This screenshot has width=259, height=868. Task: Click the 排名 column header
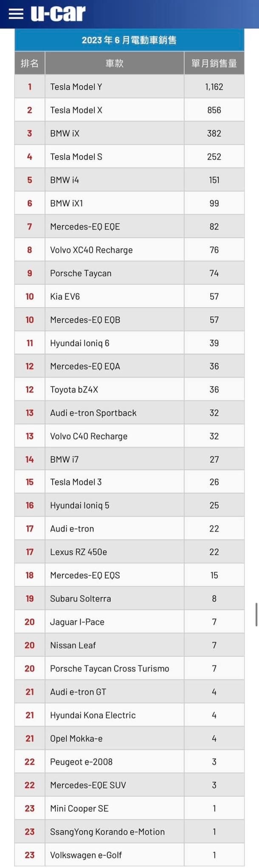pos(30,64)
